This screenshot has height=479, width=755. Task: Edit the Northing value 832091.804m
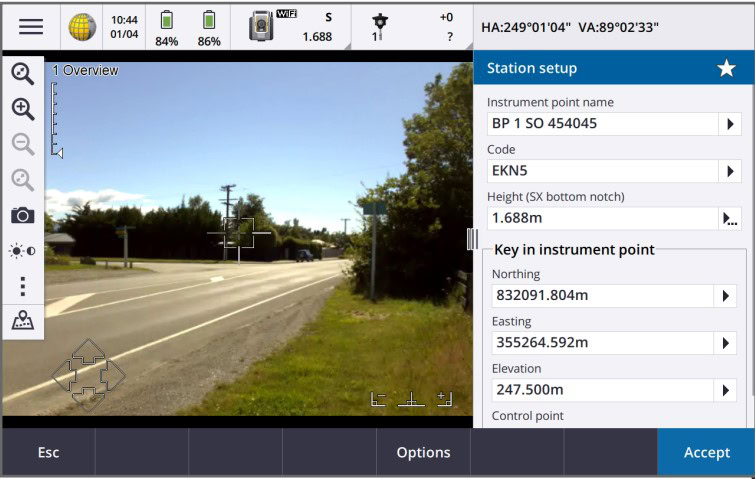[x=602, y=296]
